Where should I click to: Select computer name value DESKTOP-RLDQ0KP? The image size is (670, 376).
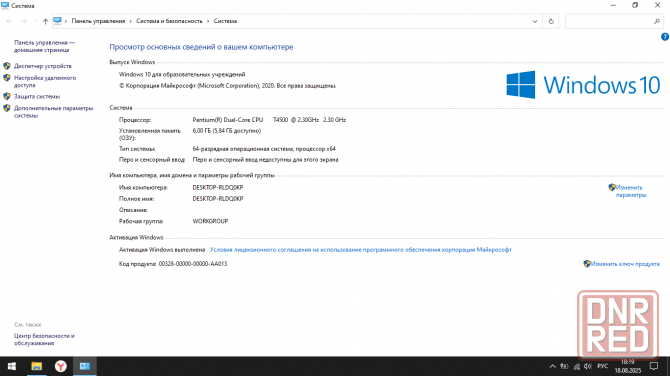point(217,187)
